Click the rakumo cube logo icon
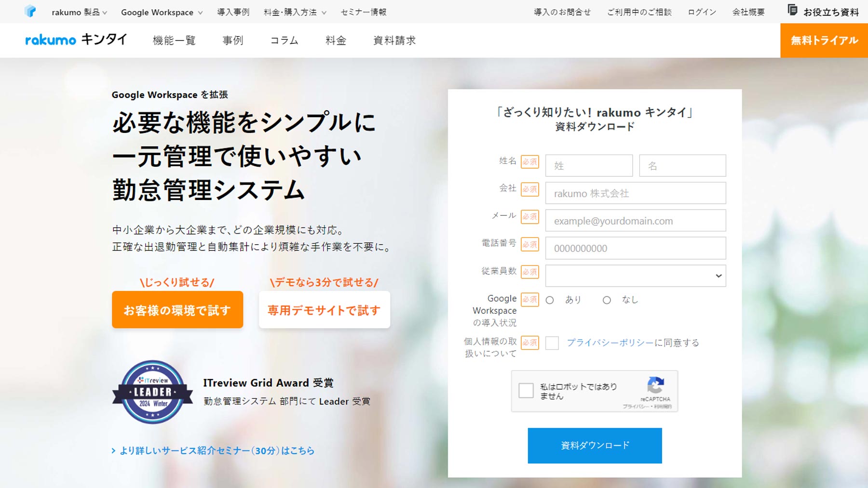Viewport: 868px width, 488px height. point(30,11)
